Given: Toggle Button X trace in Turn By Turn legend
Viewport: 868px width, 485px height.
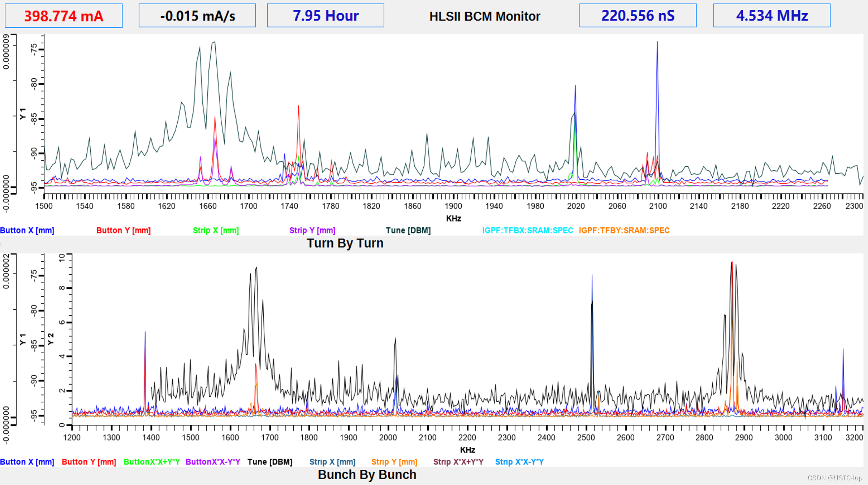Looking at the screenshot, I should [x=27, y=230].
